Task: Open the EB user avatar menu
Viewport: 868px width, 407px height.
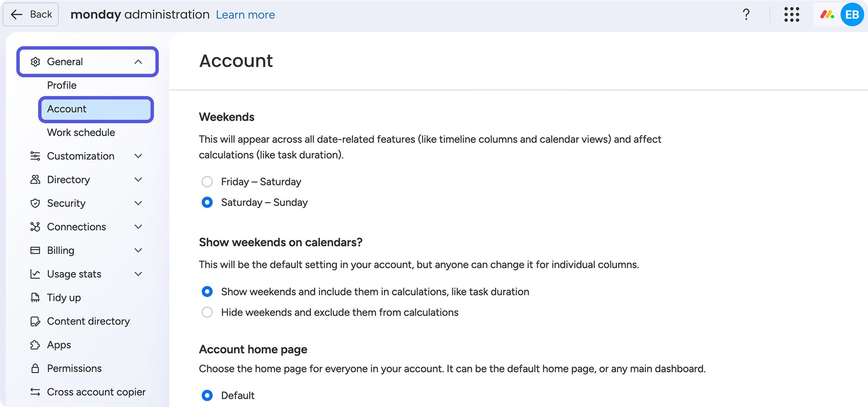Action: tap(852, 15)
